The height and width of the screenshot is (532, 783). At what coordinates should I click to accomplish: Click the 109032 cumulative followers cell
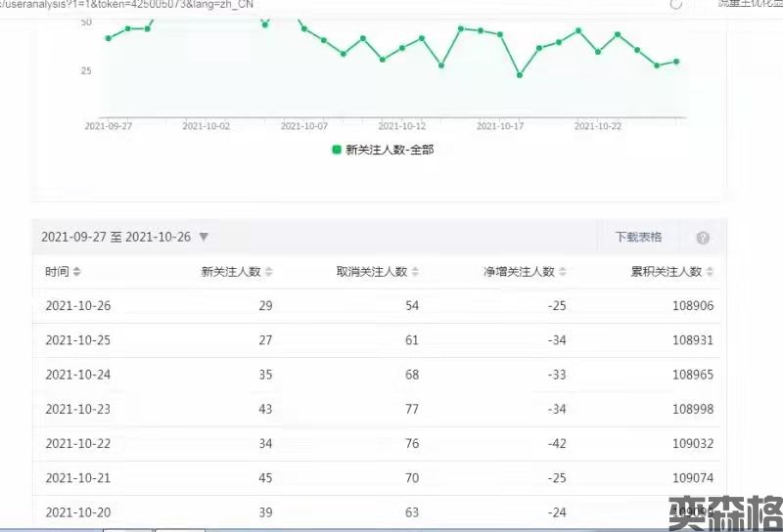coord(692,443)
